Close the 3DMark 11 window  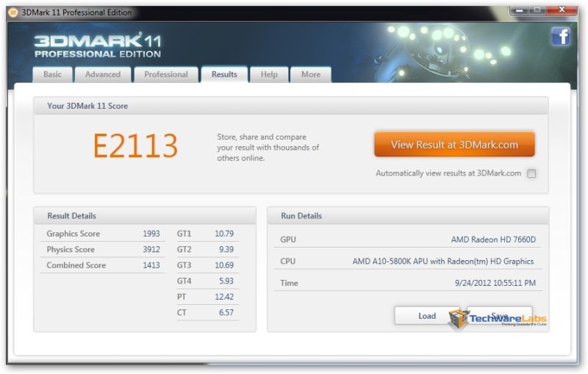pos(565,10)
